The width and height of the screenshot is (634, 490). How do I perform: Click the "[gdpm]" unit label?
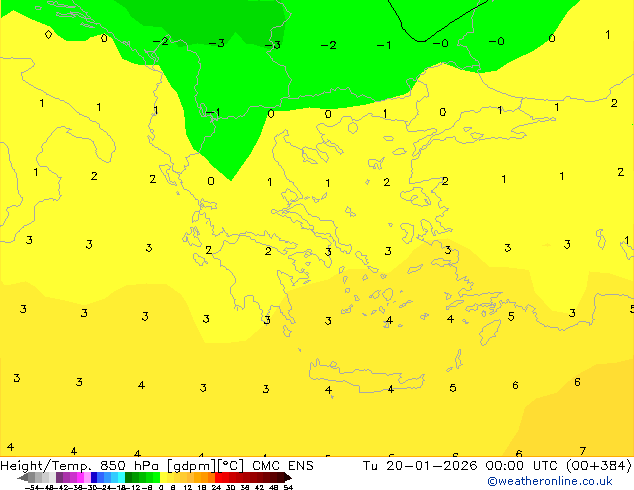190,466
